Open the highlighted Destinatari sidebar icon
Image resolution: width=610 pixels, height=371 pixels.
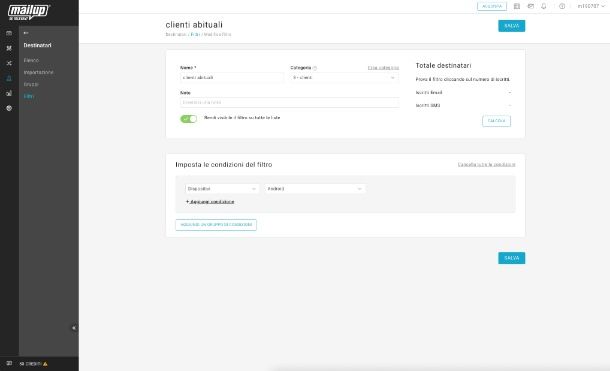[9, 78]
